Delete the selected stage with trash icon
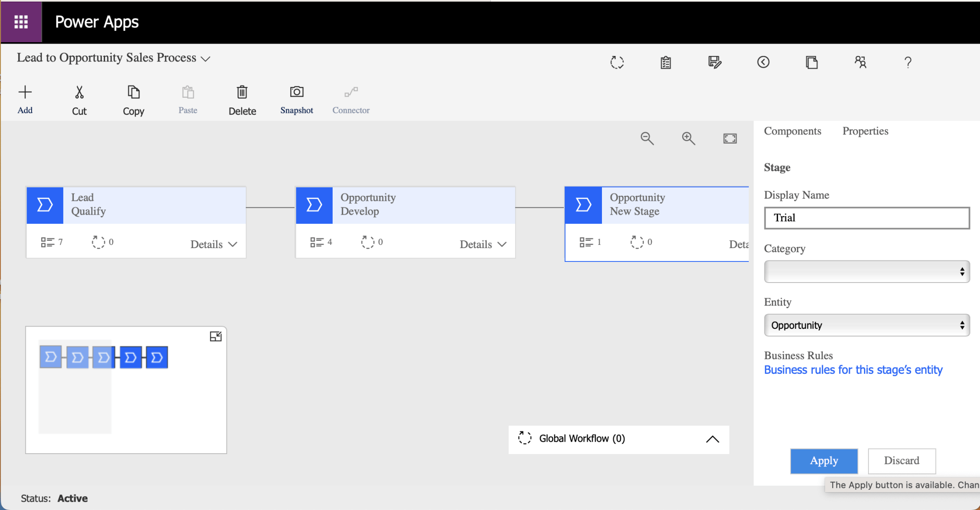Image resolution: width=980 pixels, height=510 pixels. click(x=242, y=93)
